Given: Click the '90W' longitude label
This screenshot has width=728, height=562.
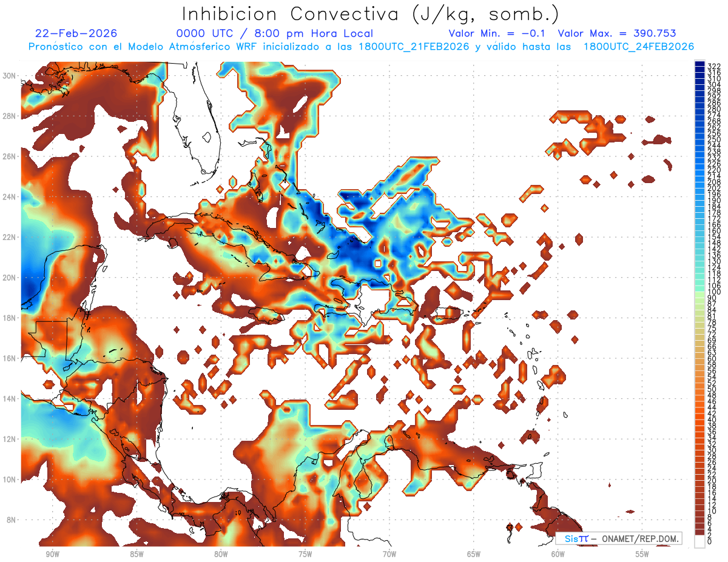Looking at the screenshot, I should click(x=52, y=554).
